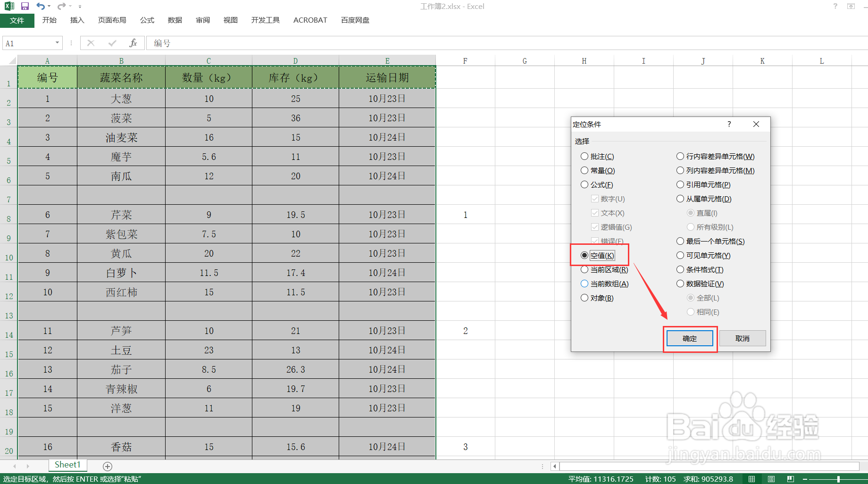Toggle the 数字(U) checkbox
Viewport: 868px width, 484px height.
pos(608,199)
